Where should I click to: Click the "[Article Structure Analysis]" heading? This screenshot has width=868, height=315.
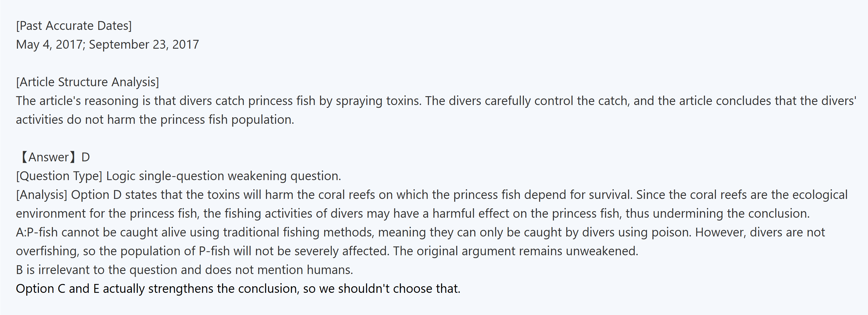coord(87,82)
